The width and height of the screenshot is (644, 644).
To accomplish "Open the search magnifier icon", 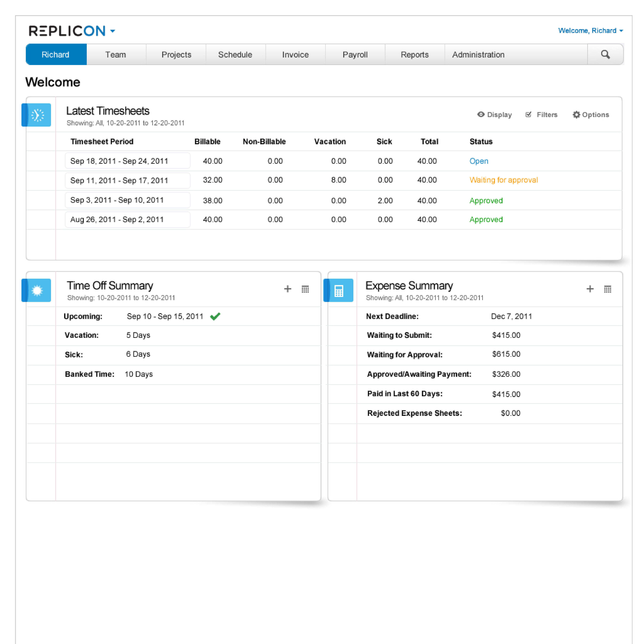I will (605, 54).
